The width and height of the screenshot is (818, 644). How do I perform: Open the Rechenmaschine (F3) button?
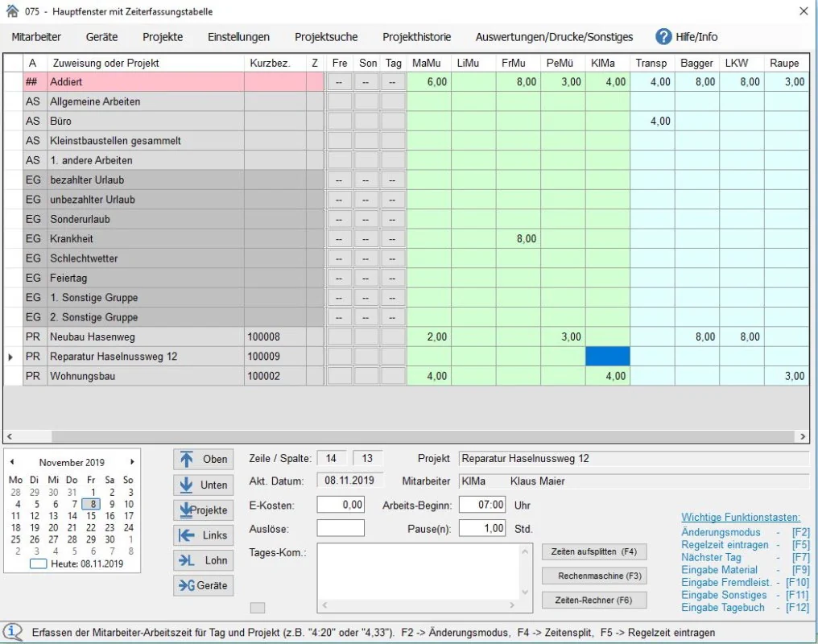[x=594, y=576]
